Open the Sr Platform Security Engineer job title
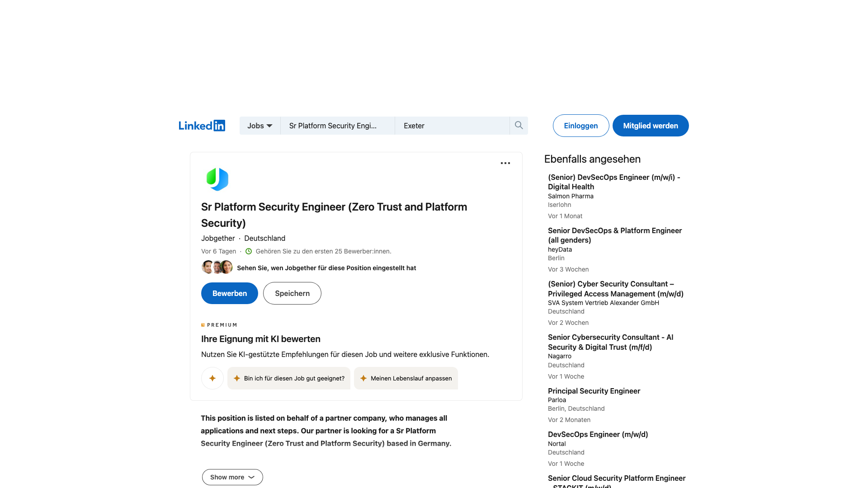The height and width of the screenshot is (488, 868). 334,215
